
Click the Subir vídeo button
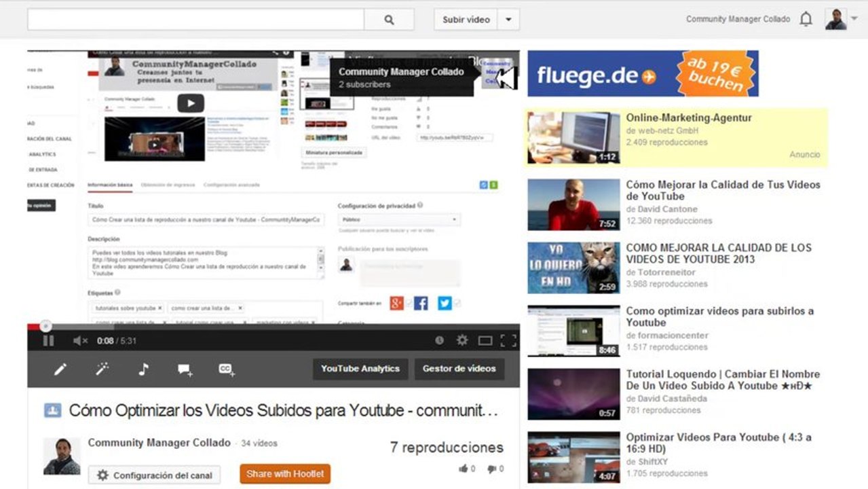(x=466, y=20)
